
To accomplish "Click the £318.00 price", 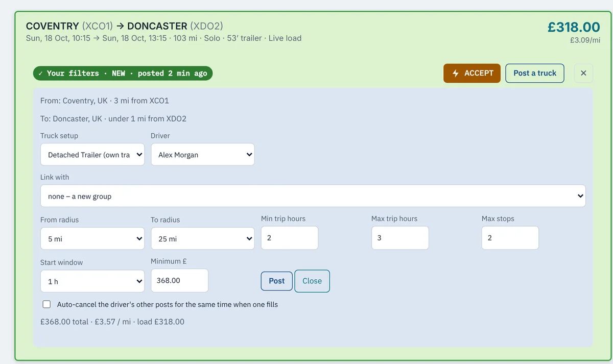I will click(574, 27).
